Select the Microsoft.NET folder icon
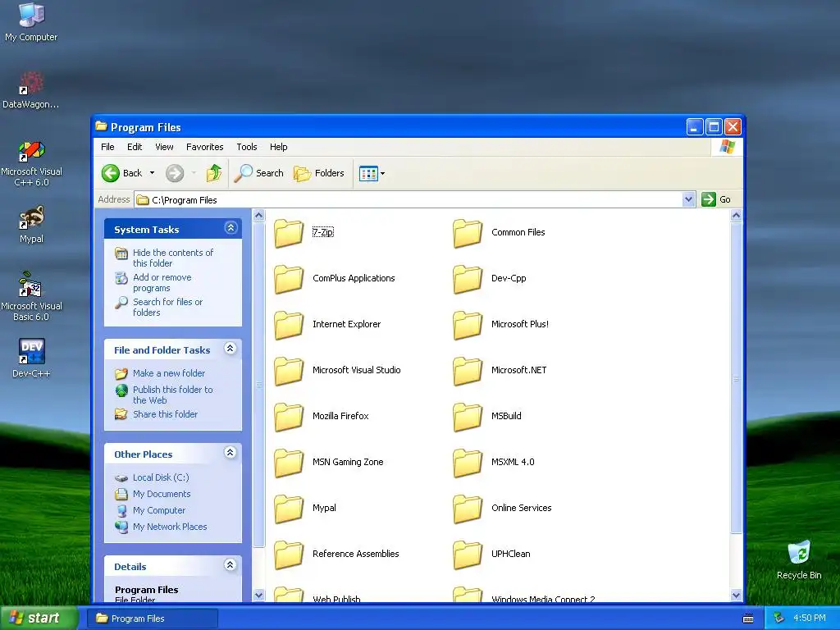 pos(468,370)
